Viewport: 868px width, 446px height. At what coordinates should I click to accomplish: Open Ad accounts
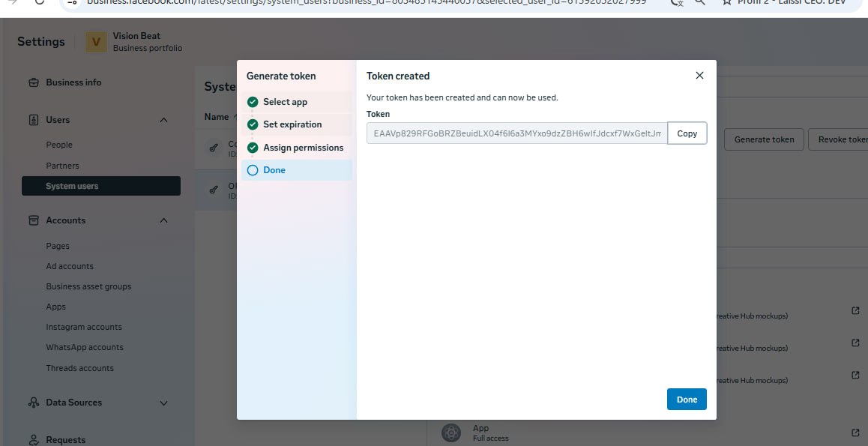point(70,266)
